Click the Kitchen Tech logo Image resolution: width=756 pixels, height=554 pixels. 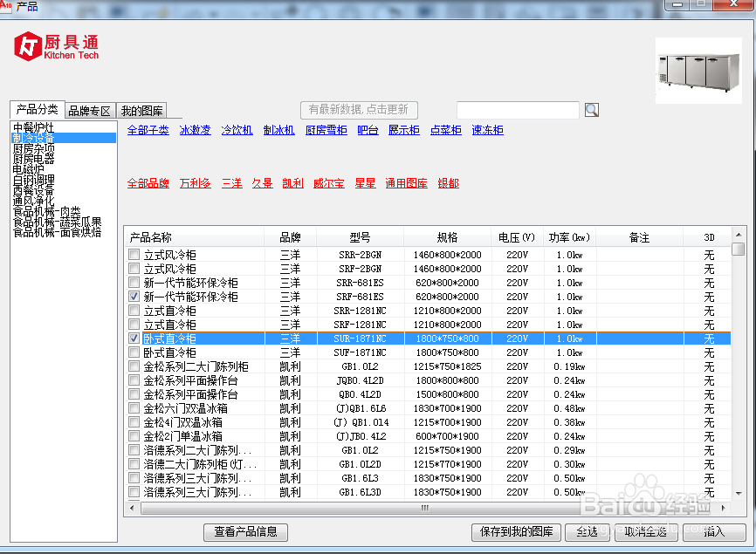(57, 46)
